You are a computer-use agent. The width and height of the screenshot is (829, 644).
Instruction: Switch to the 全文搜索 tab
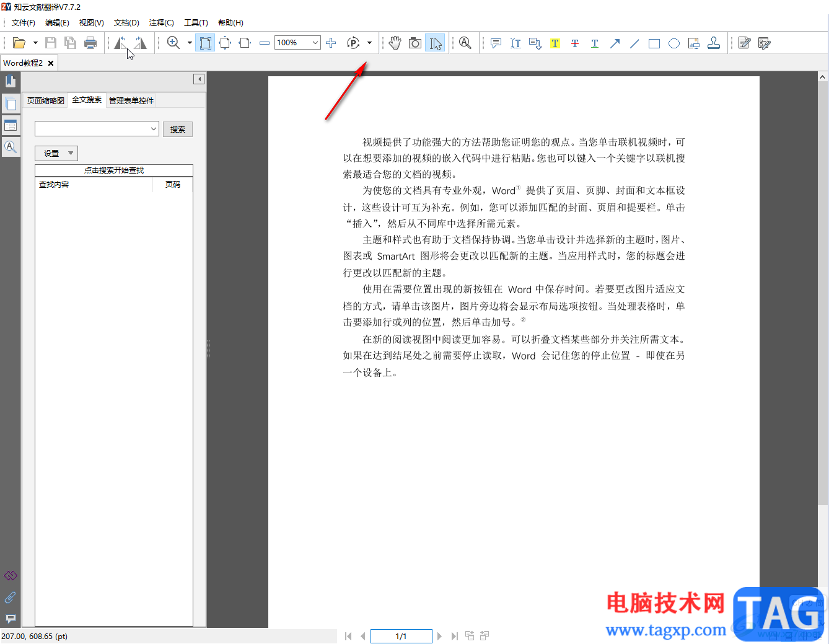(x=87, y=100)
